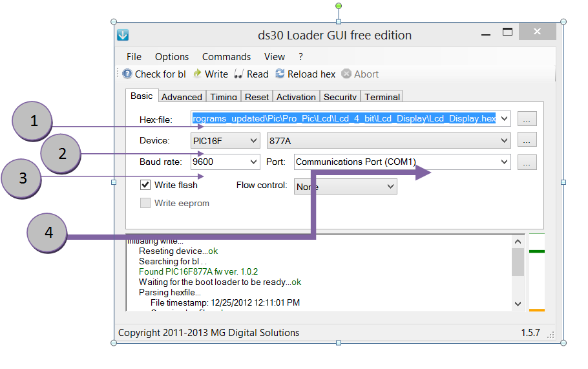
Task: Expand the Hex-file path dropdown arrow
Action: click(x=504, y=119)
